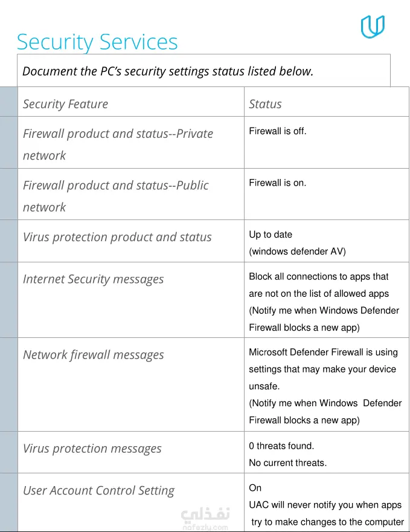This screenshot has height=532, width=410.
Task: Select the Security Feature column header
Action: pos(65,104)
